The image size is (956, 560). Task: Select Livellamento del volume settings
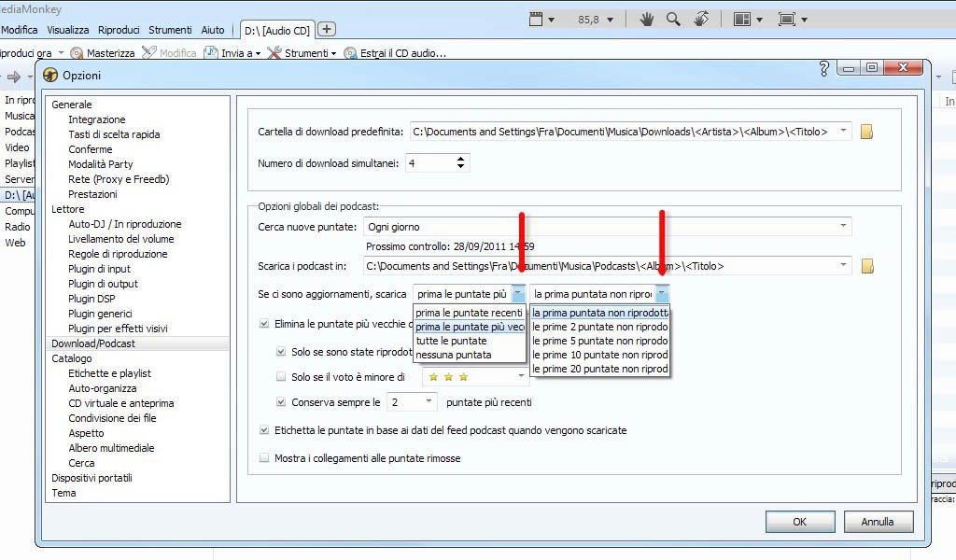coord(121,239)
